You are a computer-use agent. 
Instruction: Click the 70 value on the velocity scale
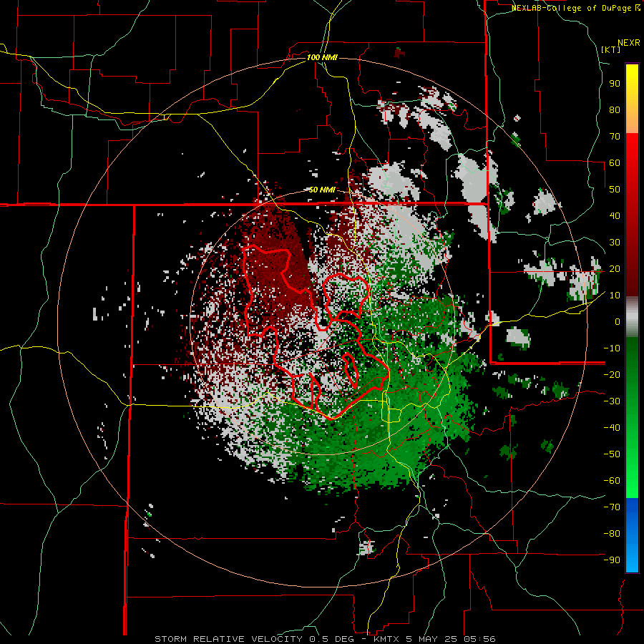point(615,137)
